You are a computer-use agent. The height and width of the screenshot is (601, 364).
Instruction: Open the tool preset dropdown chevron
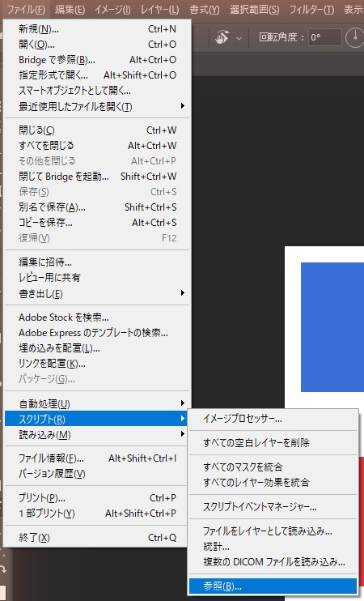(x=239, y=38)
